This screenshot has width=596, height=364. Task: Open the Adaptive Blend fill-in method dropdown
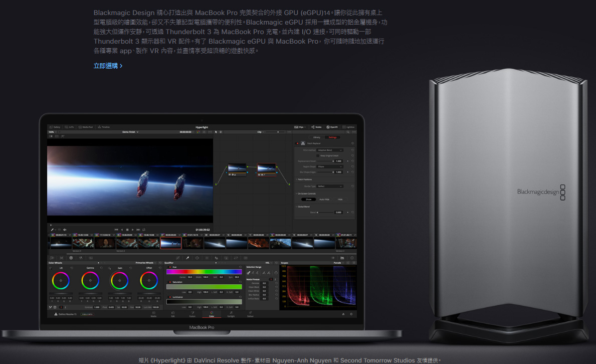[329, 150]
